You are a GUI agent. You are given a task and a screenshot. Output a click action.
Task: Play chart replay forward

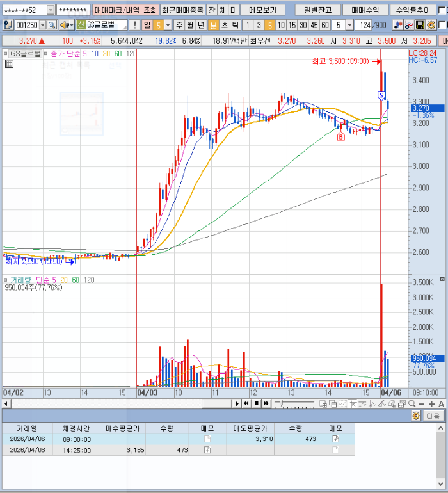237,403
